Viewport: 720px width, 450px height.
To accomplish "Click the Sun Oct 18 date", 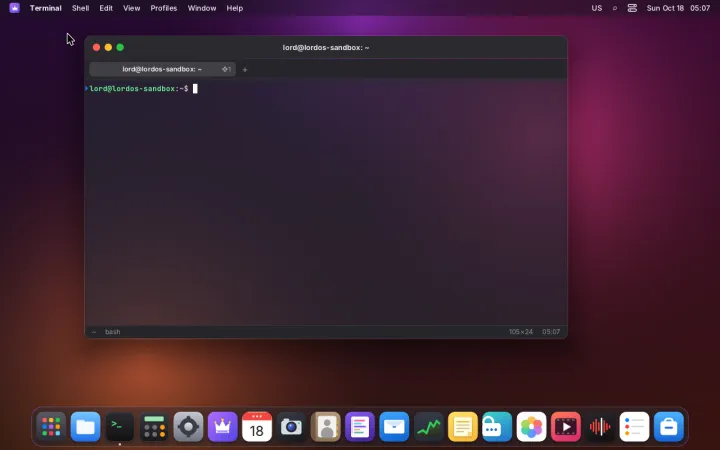I will (665, 8).
